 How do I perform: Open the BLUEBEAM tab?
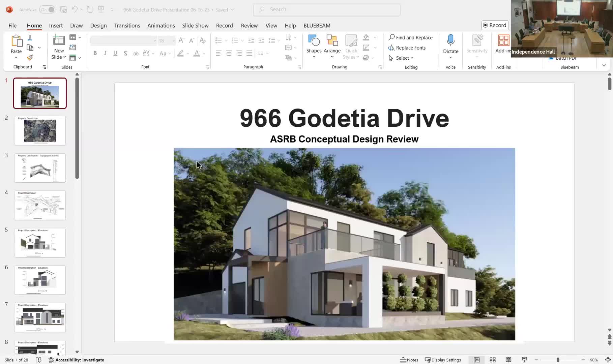(317, 26)
